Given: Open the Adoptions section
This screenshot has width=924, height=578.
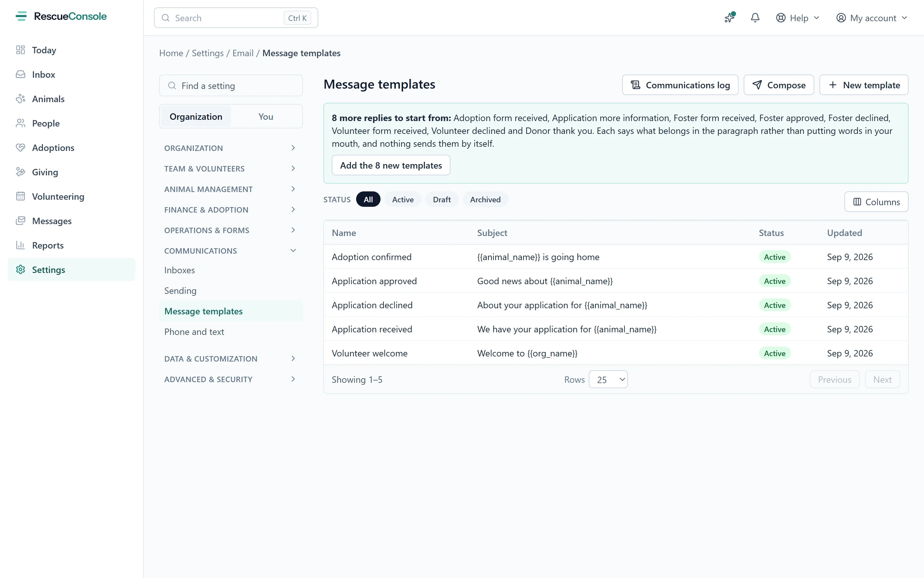Looking at the screenshot, I should click(72, 148).
